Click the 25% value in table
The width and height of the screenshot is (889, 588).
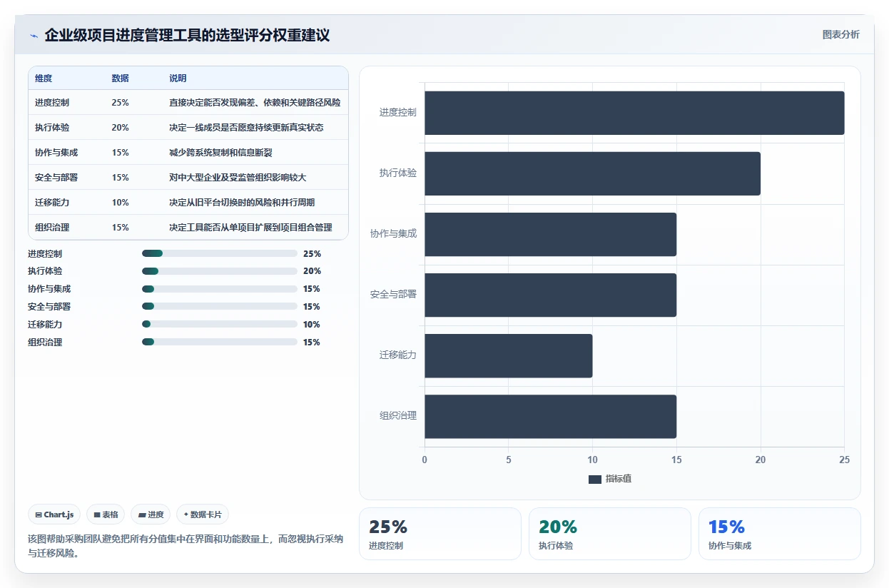click(120, 103)
